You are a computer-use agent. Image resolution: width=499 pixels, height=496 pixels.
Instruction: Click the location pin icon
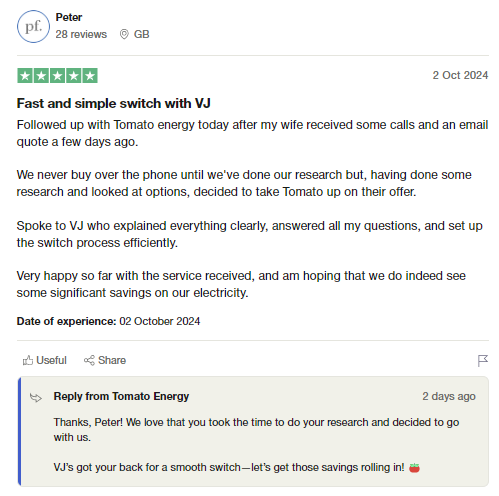tap(124, 34)
